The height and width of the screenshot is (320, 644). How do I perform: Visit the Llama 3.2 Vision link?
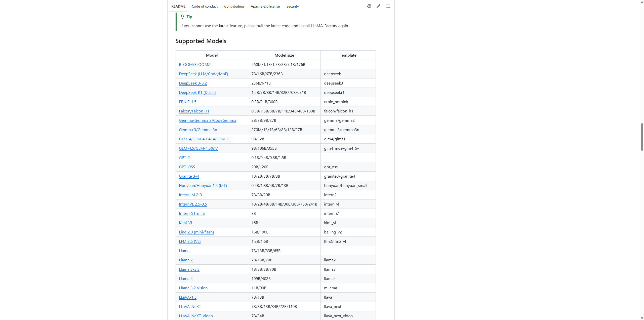coord(193,288)
